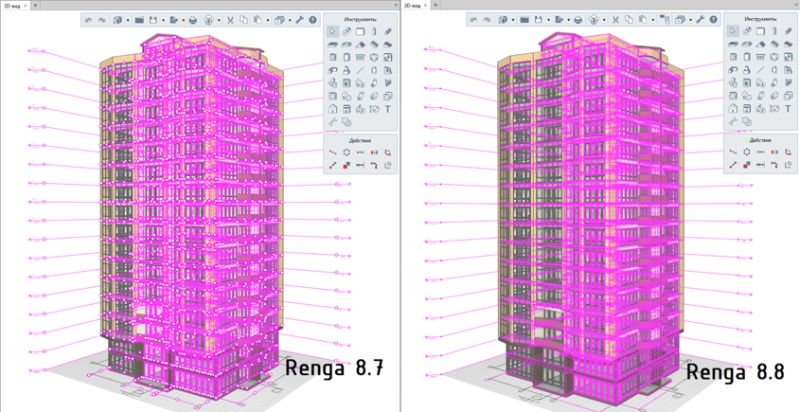The width and height of the screenshot is (800, 412).
Task: Click the building model in the right 3D viewport
Action: [x=590, y=220]
